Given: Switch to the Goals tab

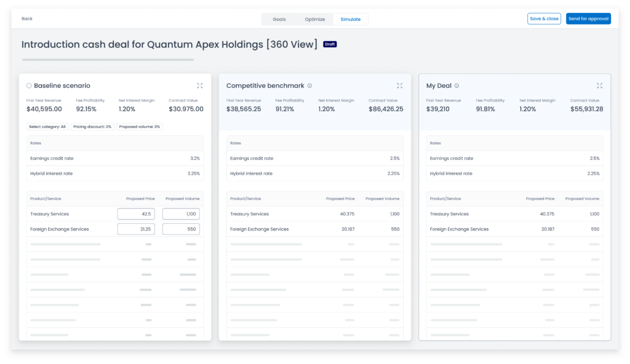Looking at the screenshot, I should click(279, 19).
